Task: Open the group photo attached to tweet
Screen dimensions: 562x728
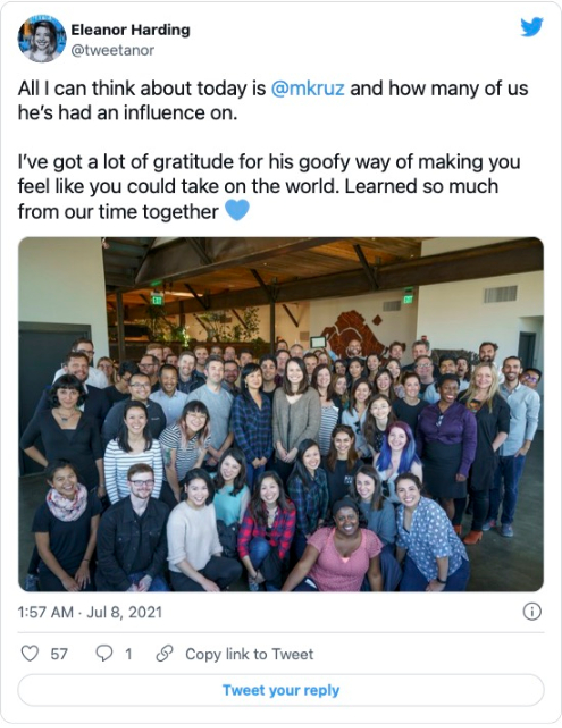Action: [x=280, y=414]
